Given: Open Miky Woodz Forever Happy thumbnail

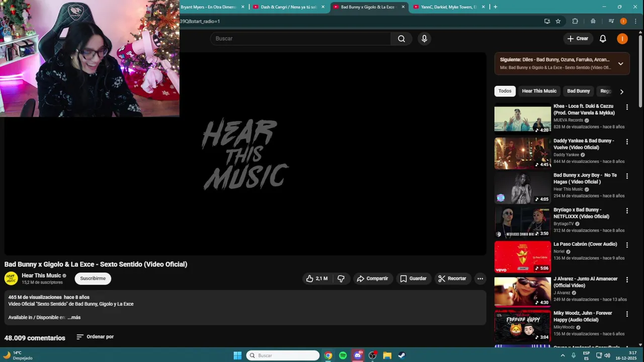Looking at the screenshot, I should coord(523,326).
